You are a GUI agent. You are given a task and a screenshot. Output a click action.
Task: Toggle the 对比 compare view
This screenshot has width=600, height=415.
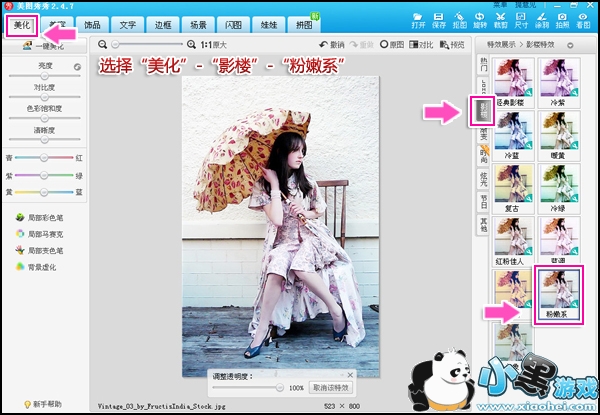(x=421, y=45)
